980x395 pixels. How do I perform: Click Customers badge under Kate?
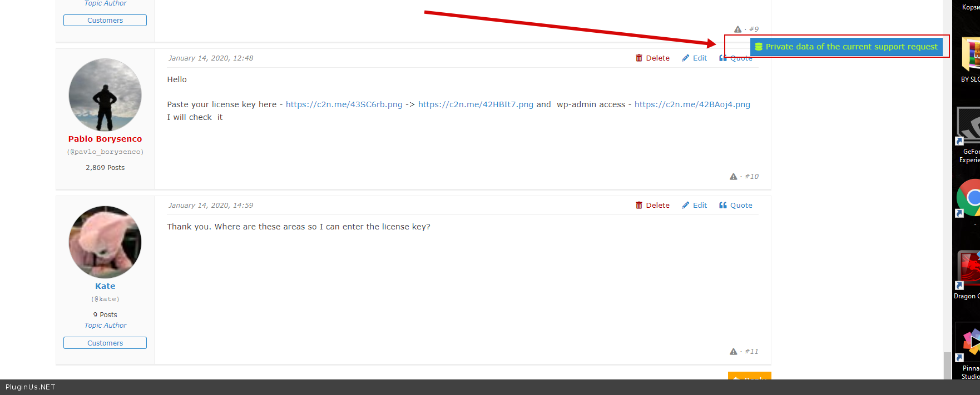click(105, 343)
